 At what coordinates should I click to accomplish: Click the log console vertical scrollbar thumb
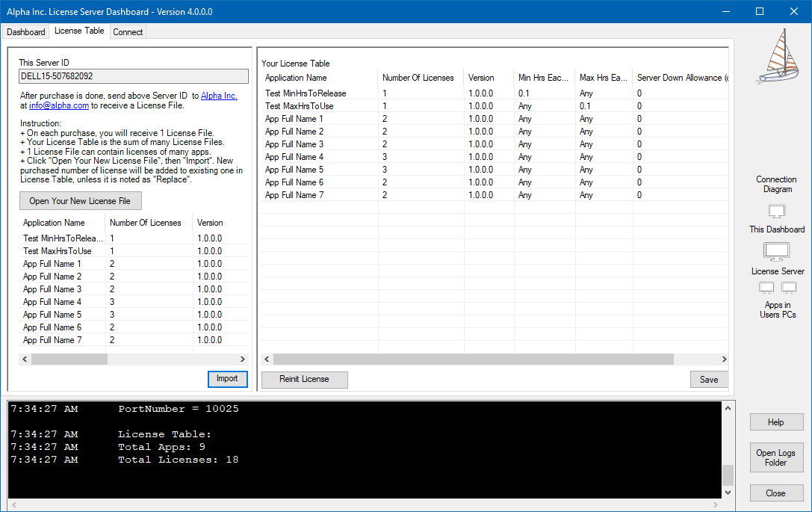(x=728, y=475)
